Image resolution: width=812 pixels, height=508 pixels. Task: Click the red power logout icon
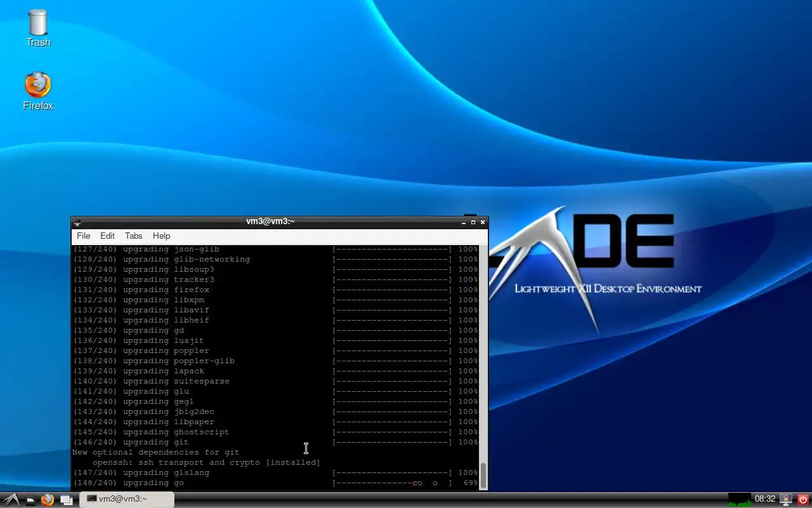[x=803, y=500]
